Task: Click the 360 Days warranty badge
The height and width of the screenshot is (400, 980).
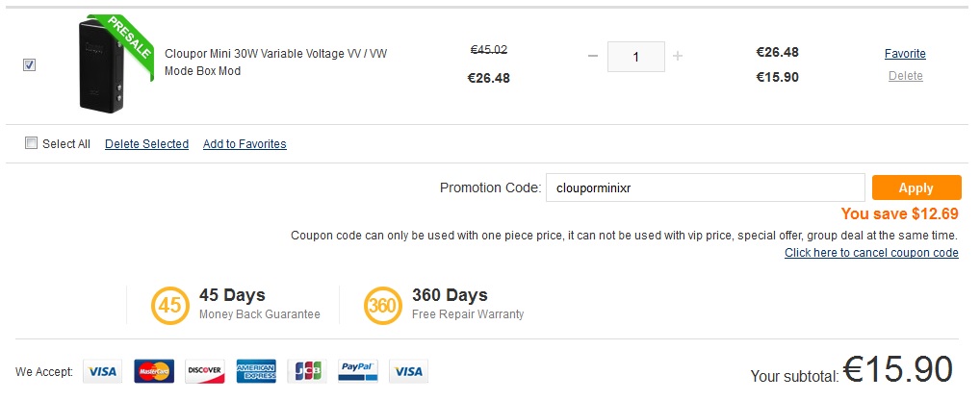Action: 382,306
